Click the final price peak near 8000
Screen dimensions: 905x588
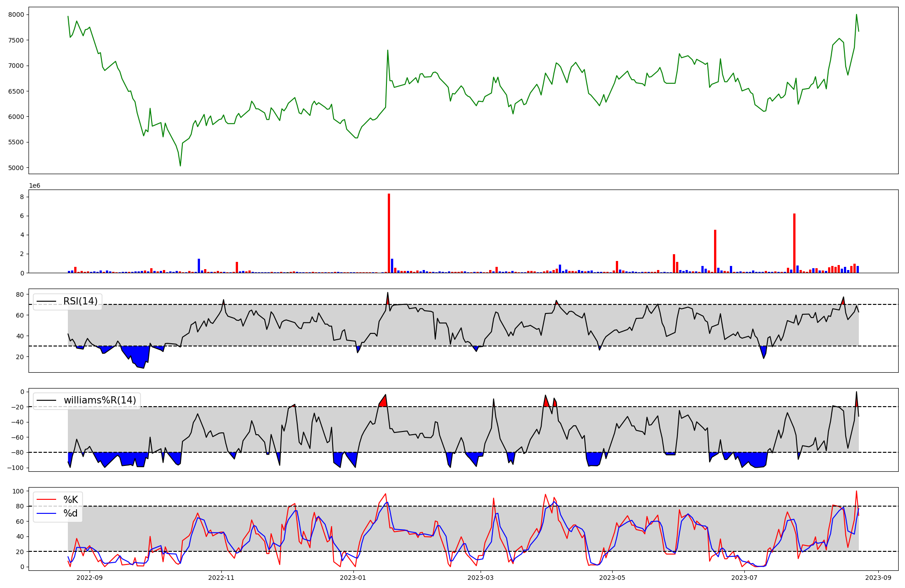pos(856,14)
